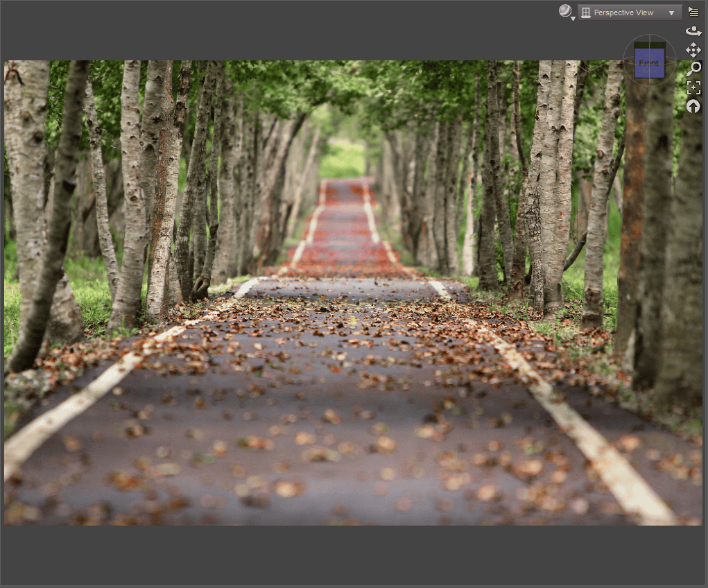This screenshot has height=588, width=708.
Task: Open the camera list from the view selector
Action: (x=670, y=12)
